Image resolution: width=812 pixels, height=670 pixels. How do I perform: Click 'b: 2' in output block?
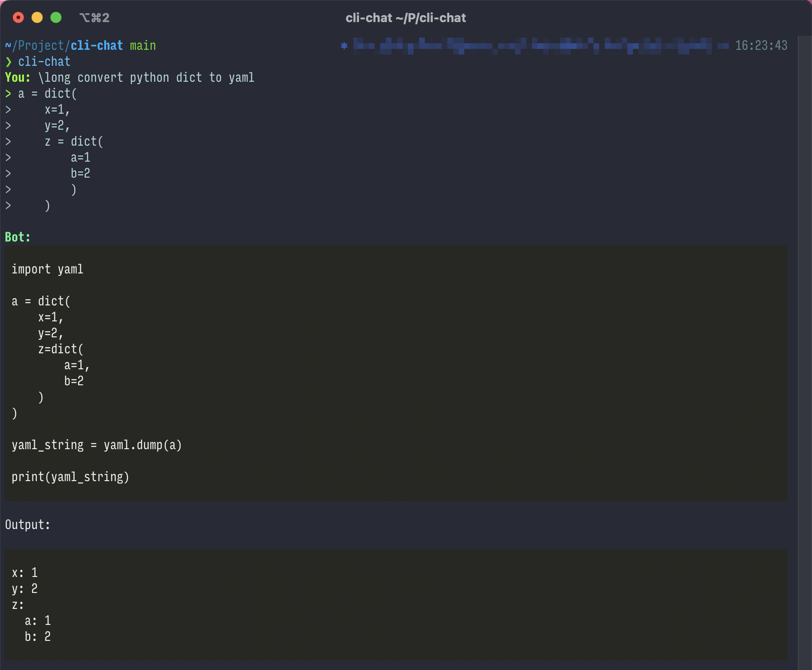pos(38,637)
